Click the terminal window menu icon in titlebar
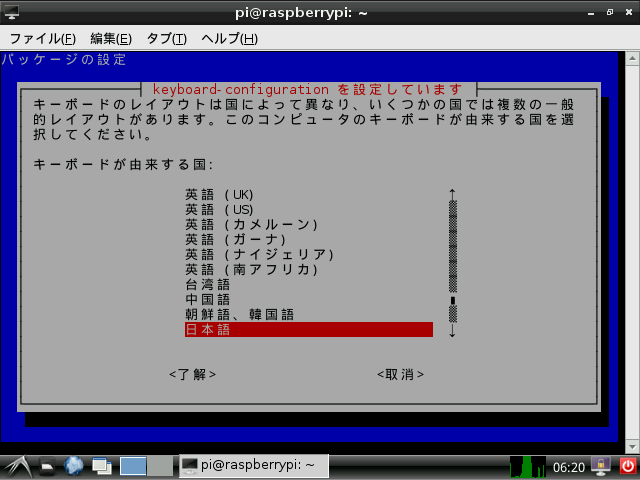 coord(11,12)
